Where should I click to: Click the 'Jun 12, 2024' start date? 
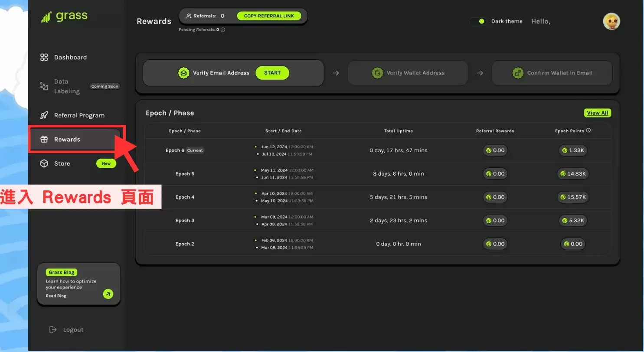(x=274, y=147)
